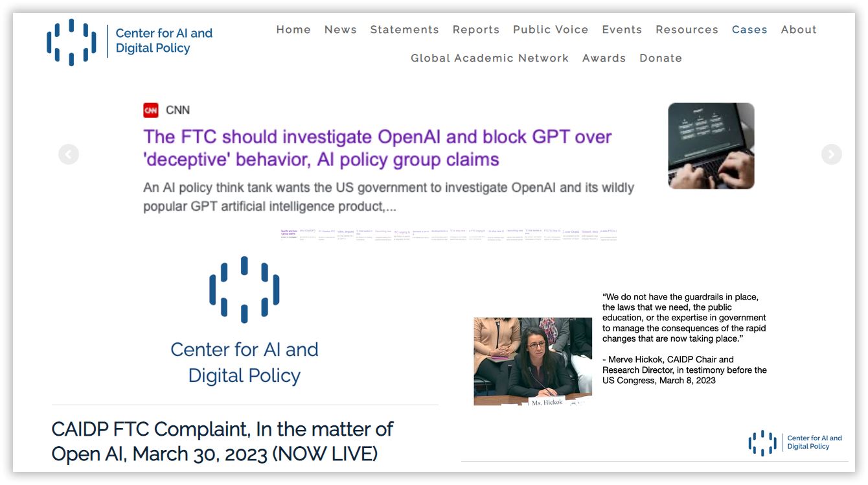Open the CNN headline about FTC and OpenAI
The image size is (868, 485).
pyautogui.click(x=378, y=148)
